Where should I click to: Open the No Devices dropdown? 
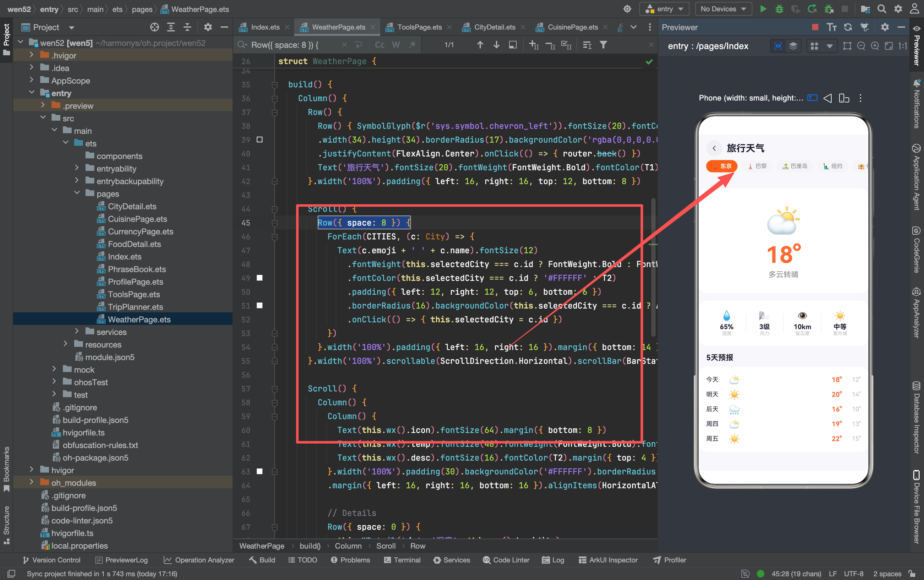pos(723,9)
